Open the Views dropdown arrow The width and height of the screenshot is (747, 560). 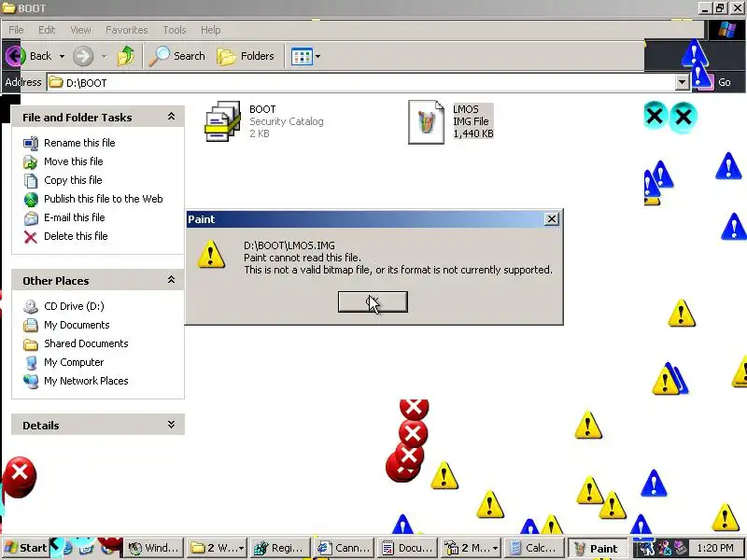pyautogui.click(x=317, y=56)
